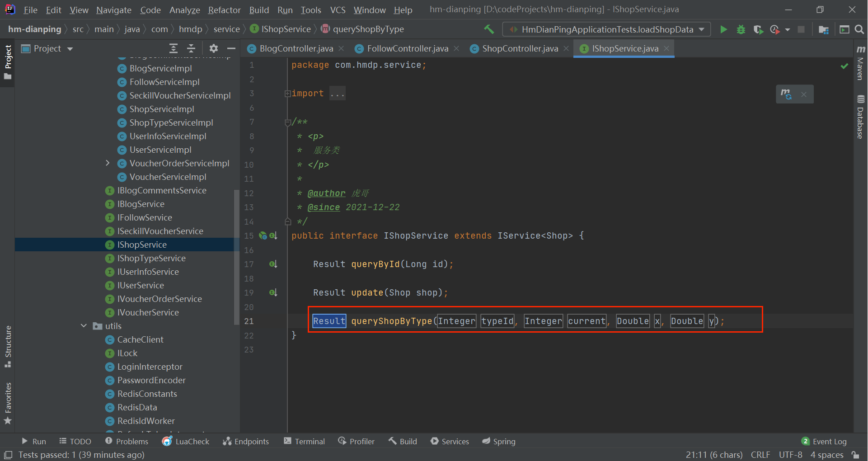Open the Endpoints tool window

coord(245,442)
